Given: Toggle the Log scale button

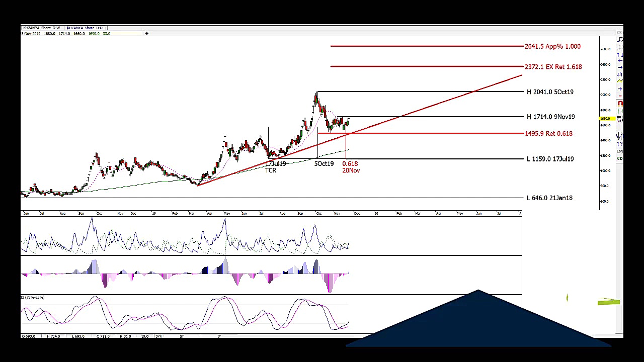Looking at the screenshot, I should (x=621, y=151).
